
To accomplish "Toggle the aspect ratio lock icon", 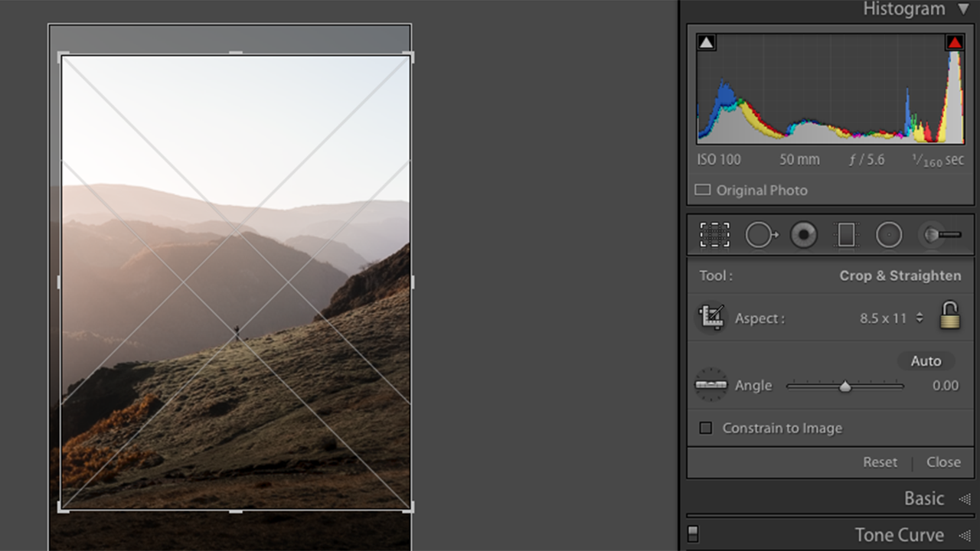I will coord(949,315).
